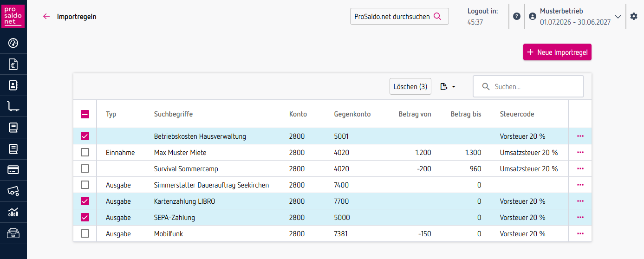Click the euro invoice document sidebar icon
644x259 pixels.
(x=13, y=65)
